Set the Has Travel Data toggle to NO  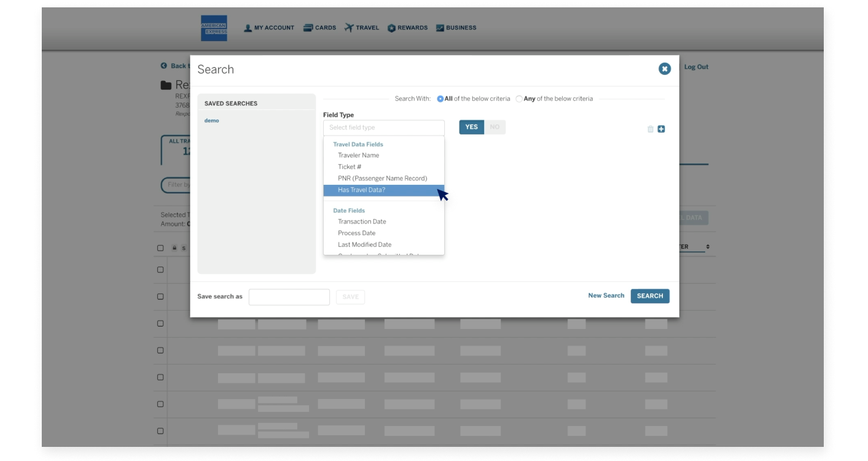pos(496,126)
